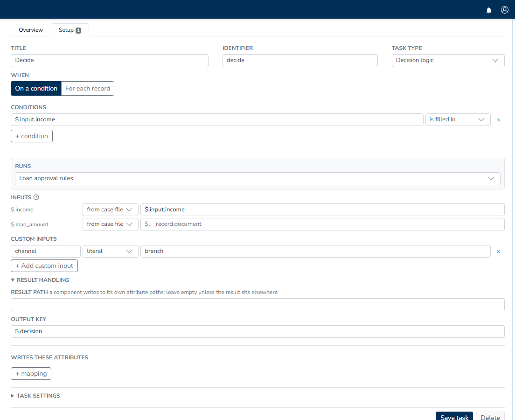Edit the condition path $.input.income
The height and width of the screenshot is (420, 515).
coord(217,119)
